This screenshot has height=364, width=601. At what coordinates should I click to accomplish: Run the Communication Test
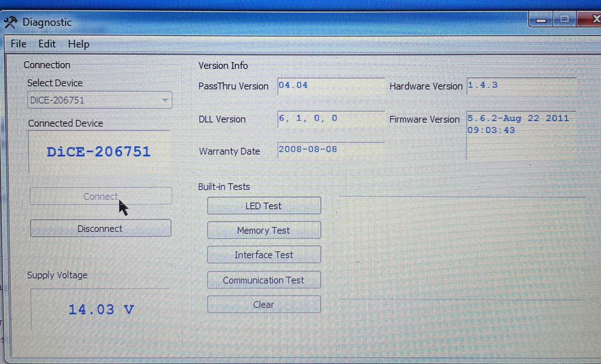coord(264,280)
